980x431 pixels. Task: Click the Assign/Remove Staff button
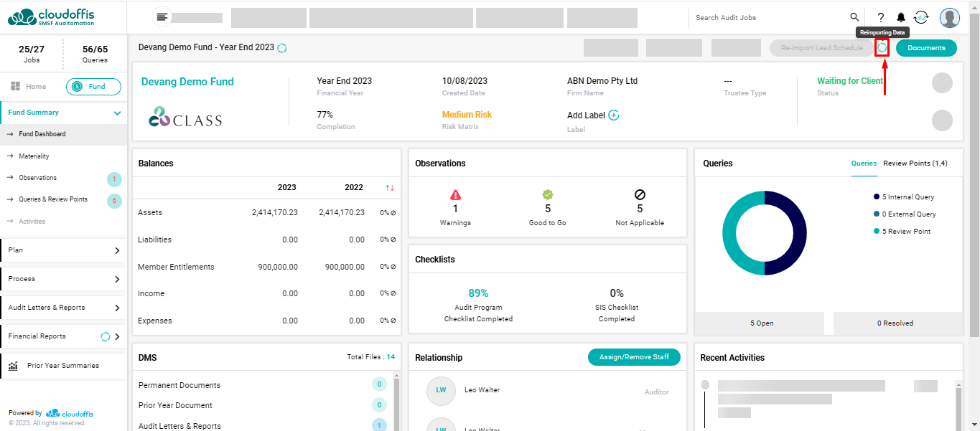point(633,357)
